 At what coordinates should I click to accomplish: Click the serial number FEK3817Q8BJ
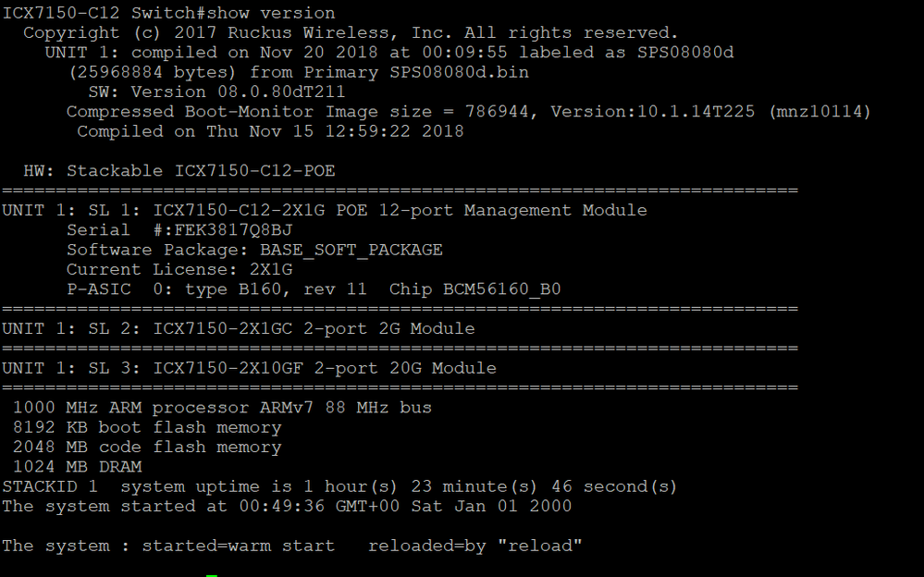(233, 230)
